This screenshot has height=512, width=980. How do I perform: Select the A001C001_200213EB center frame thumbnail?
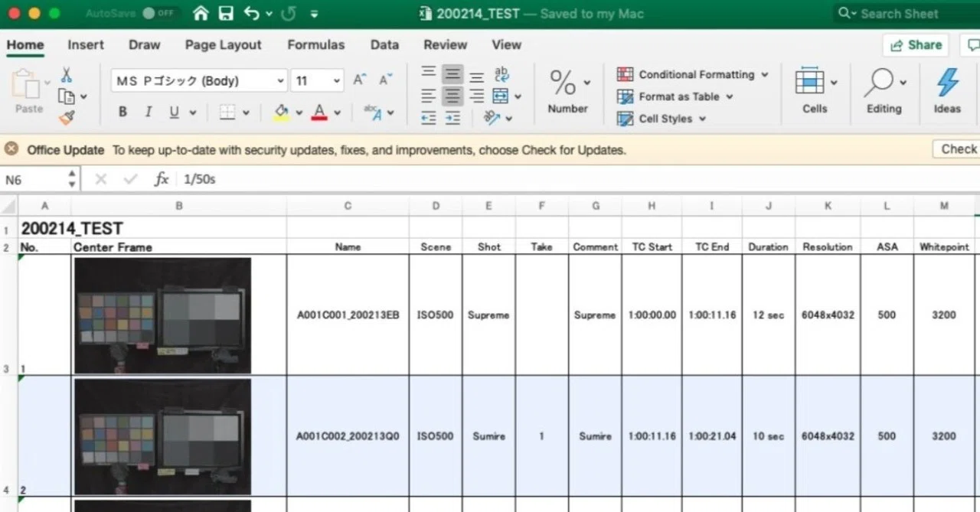[163, 315]
